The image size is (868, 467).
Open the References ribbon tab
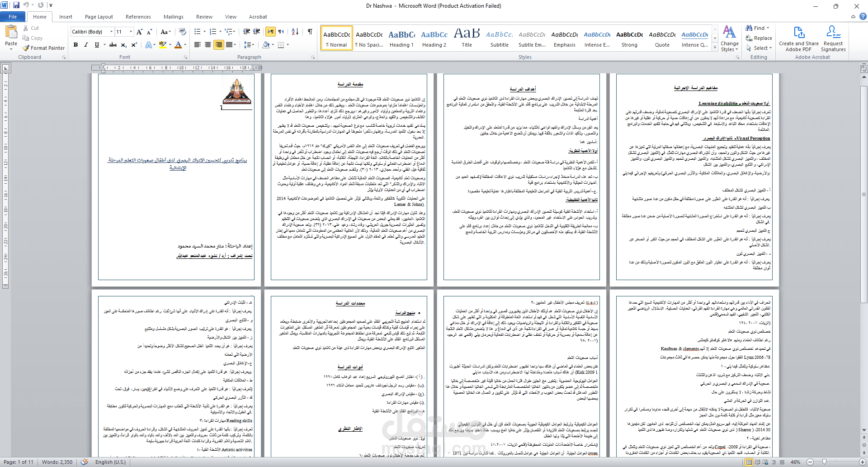tap(138, 17)
